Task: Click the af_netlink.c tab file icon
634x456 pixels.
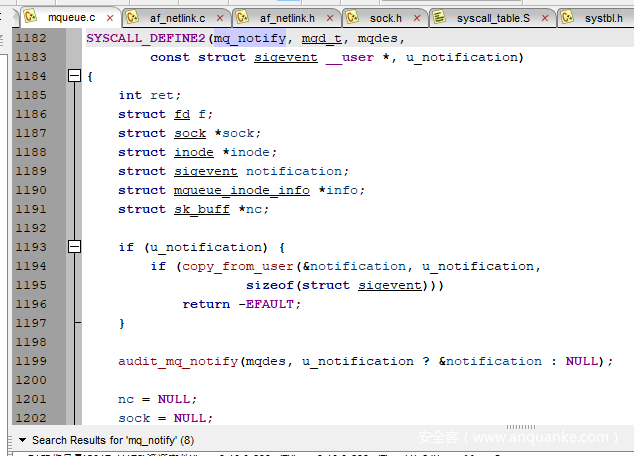Action: (x=132, y=17)
